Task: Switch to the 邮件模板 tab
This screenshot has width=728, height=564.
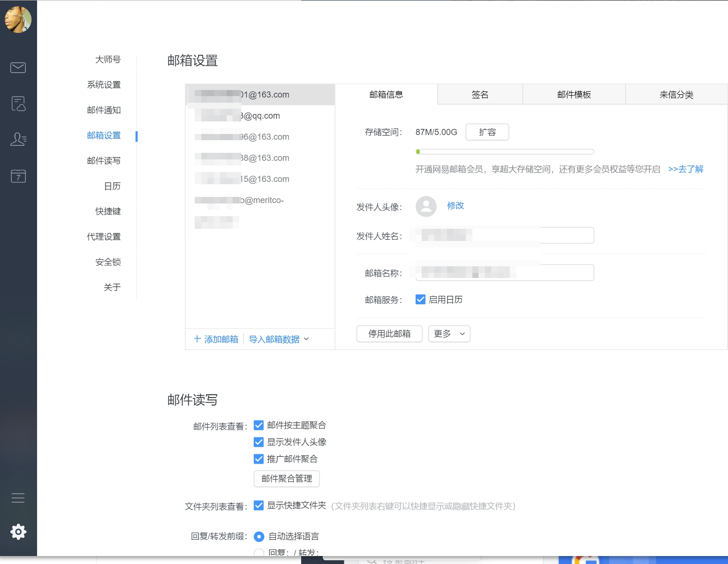Action: pyautogui.click(x=574, y=94)
